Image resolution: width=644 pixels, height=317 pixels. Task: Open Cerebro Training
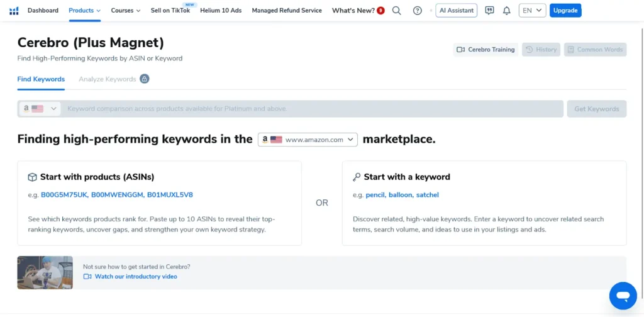pos(486,50)
